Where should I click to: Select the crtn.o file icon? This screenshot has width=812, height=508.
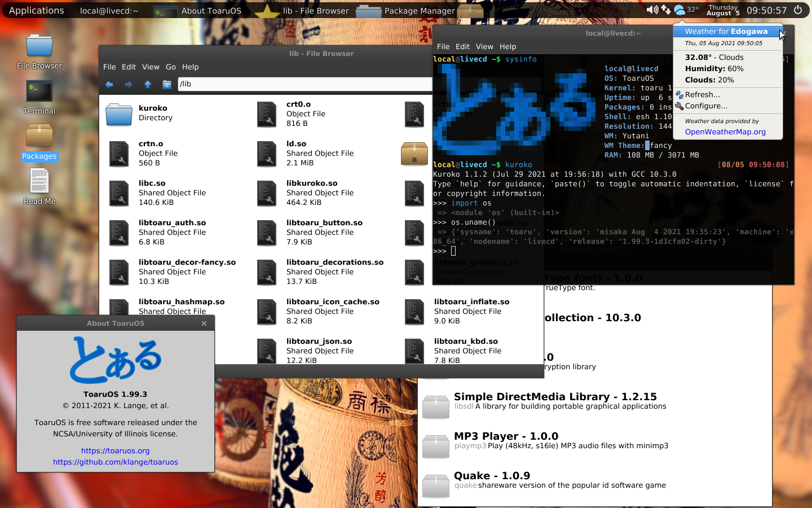[x=119, y=154]
